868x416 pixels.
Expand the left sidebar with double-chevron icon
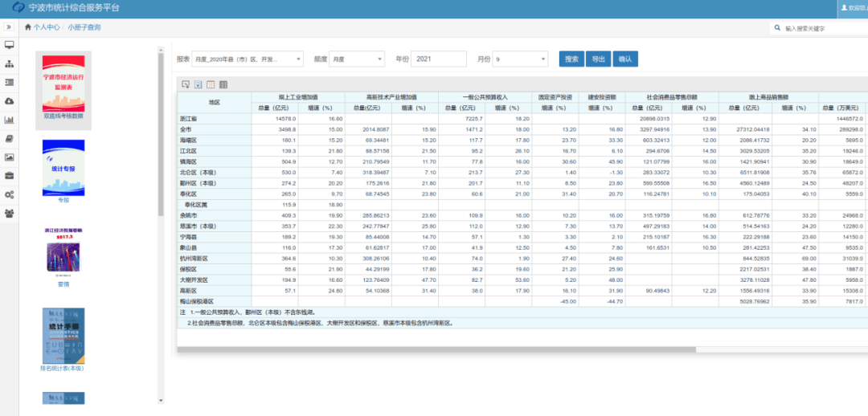9,27
